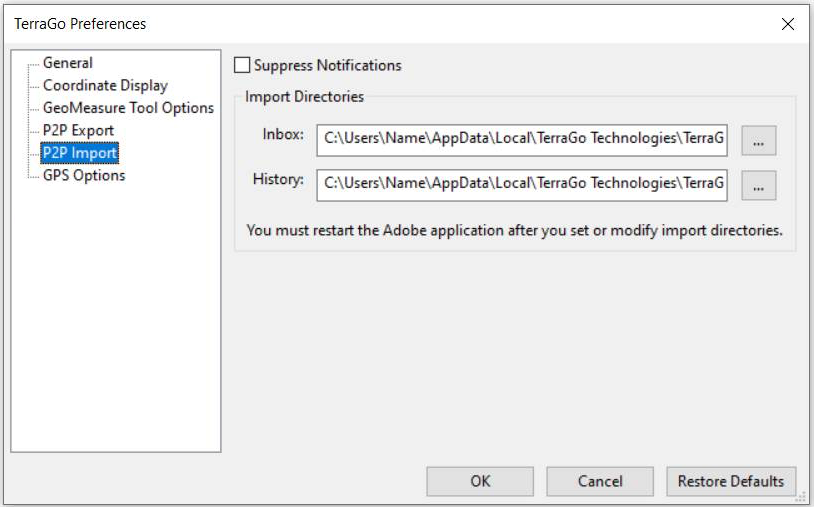Screen dimensions: 814x507
Task: Browse for the Inbox directory
Action: point(758,141)
